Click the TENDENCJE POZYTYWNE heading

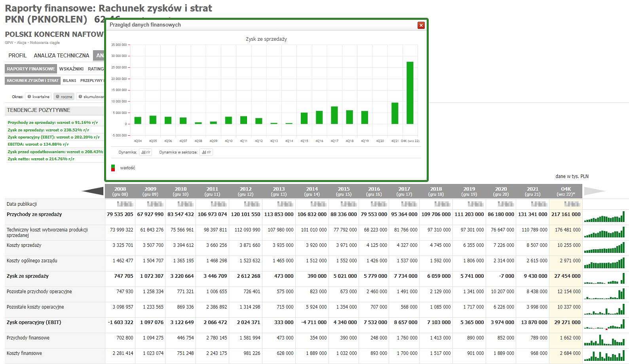point(38,110)
